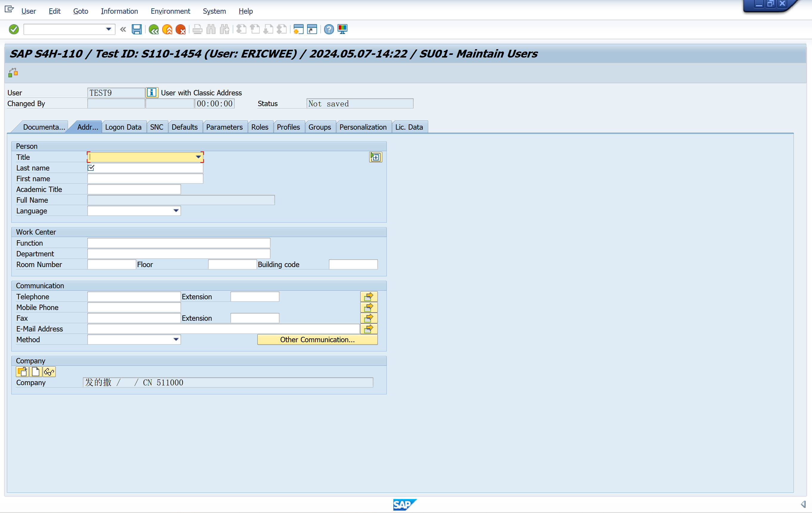Click the green Back arrow icon
Screen dimensions: 812x513
[x=154, y=29]
